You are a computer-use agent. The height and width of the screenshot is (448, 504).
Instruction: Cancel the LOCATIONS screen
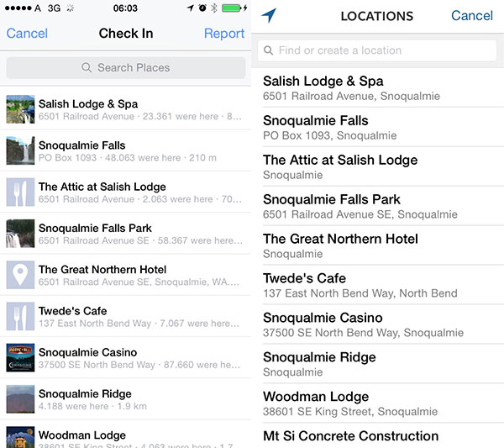tap(472, 15)
